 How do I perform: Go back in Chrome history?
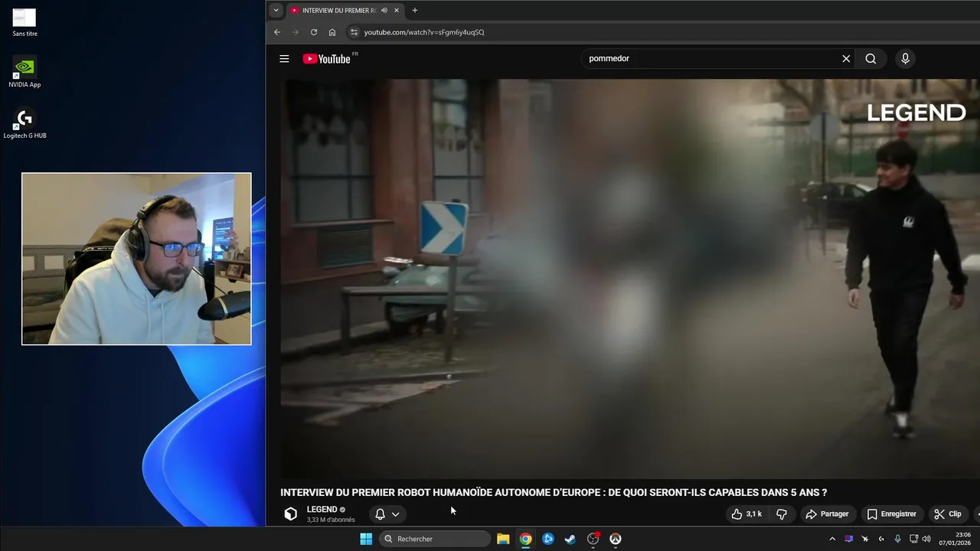point(277,32)
